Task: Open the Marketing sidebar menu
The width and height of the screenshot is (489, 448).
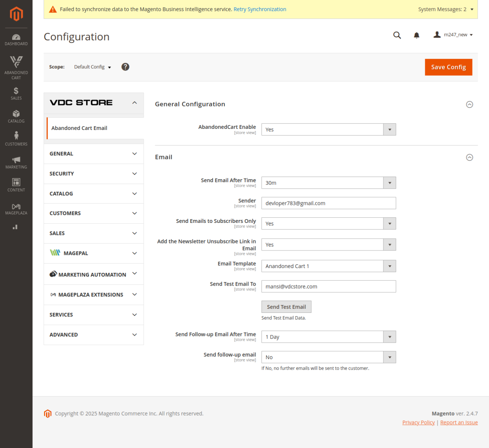Action: pyautogui.click(x=16, y=162)
